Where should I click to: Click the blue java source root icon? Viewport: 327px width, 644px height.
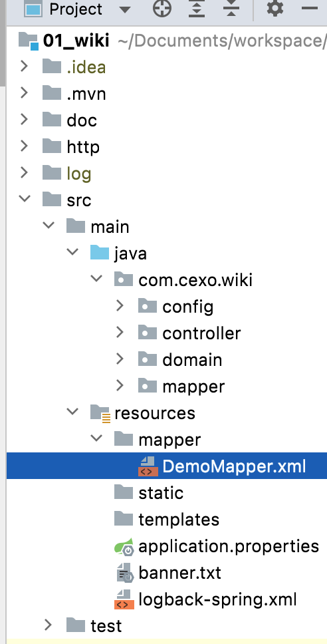coord(100,253)
